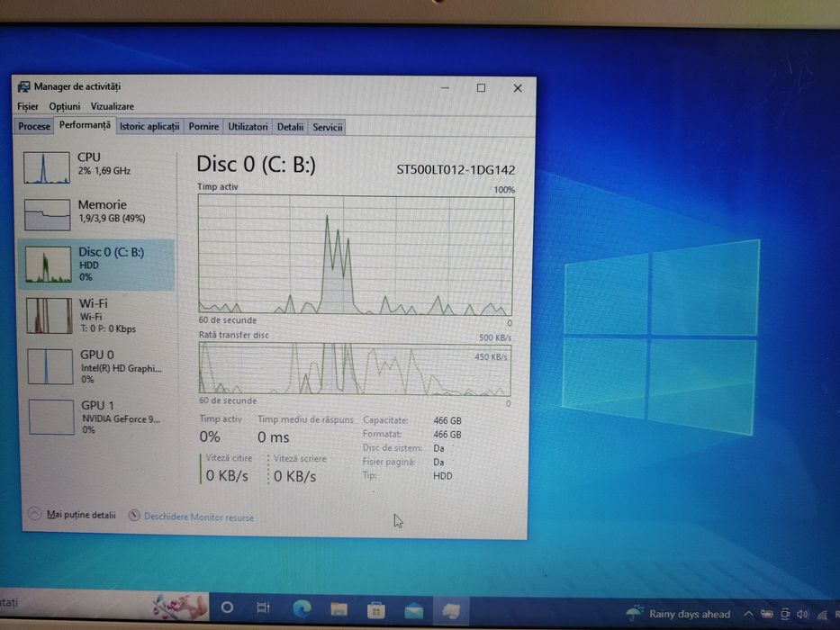Screen dimensions: 840x630
Task: Close the Manager de activități window
Action: tap(518, 88)
